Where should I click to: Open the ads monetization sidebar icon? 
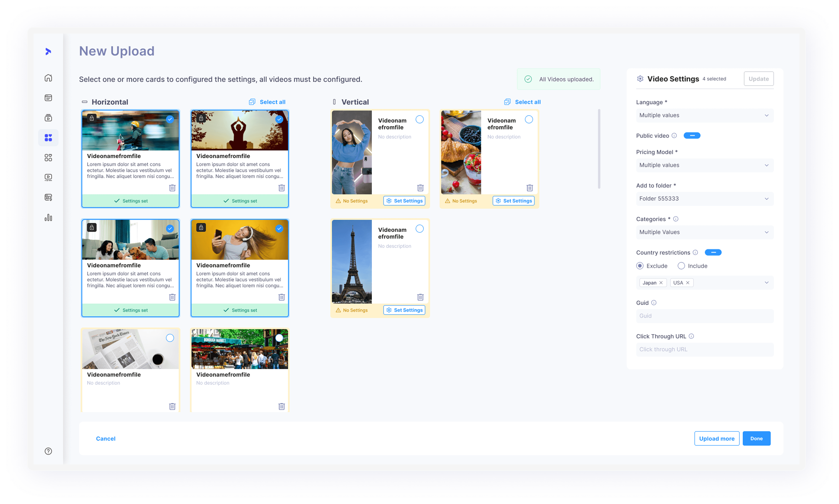[48, 197]
